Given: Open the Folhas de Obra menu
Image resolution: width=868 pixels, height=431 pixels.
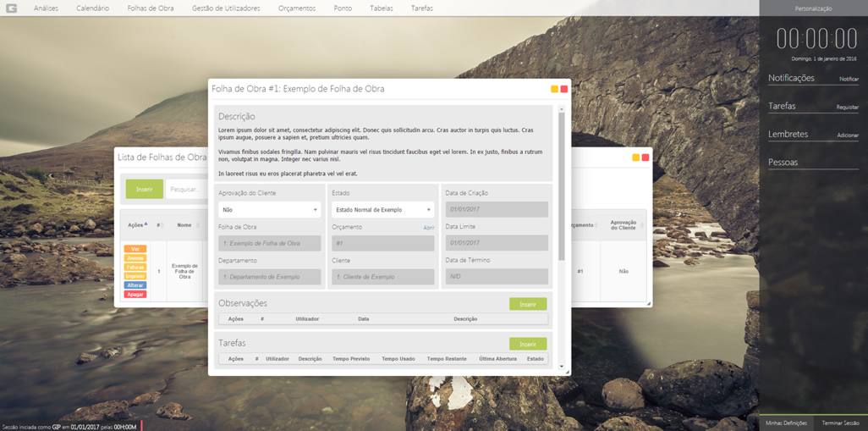Looking at the screenshot, I should [151, 8].
